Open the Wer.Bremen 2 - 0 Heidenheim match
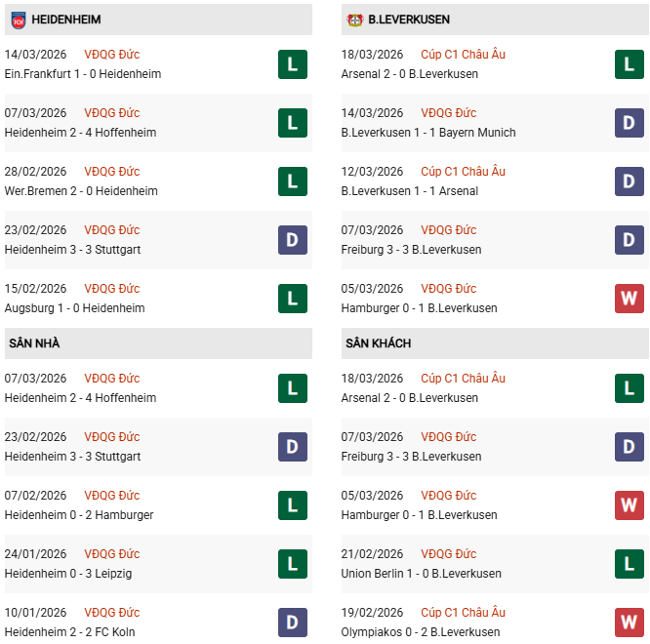650x644 pixels. tap(81, 191)
